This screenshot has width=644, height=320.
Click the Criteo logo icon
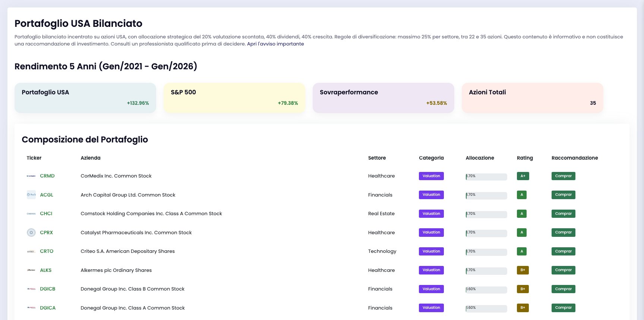[x=31, y=251]
